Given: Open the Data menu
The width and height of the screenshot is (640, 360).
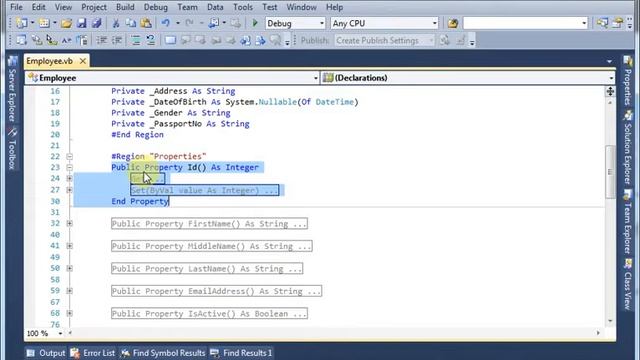Looking at the screenshot, I should 215,7.
